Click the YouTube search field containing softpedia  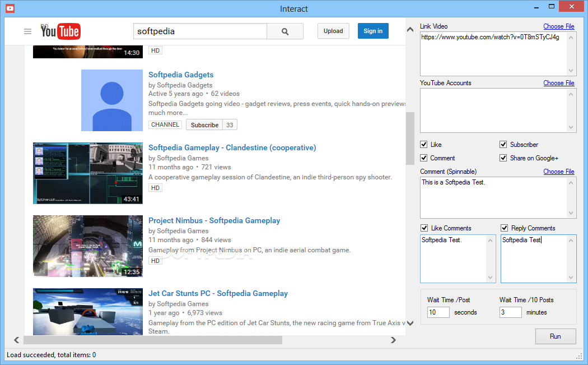200,31
